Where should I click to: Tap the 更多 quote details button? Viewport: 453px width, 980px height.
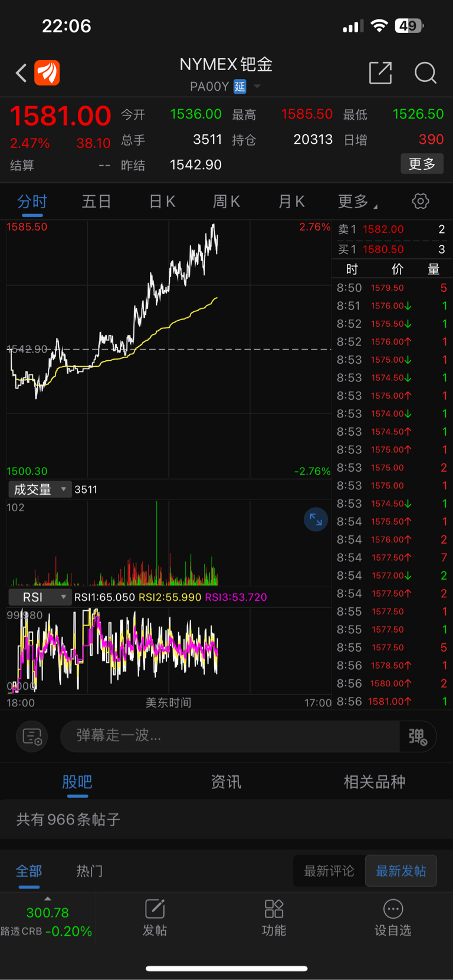pyautogui.click(x=422, y=164)
